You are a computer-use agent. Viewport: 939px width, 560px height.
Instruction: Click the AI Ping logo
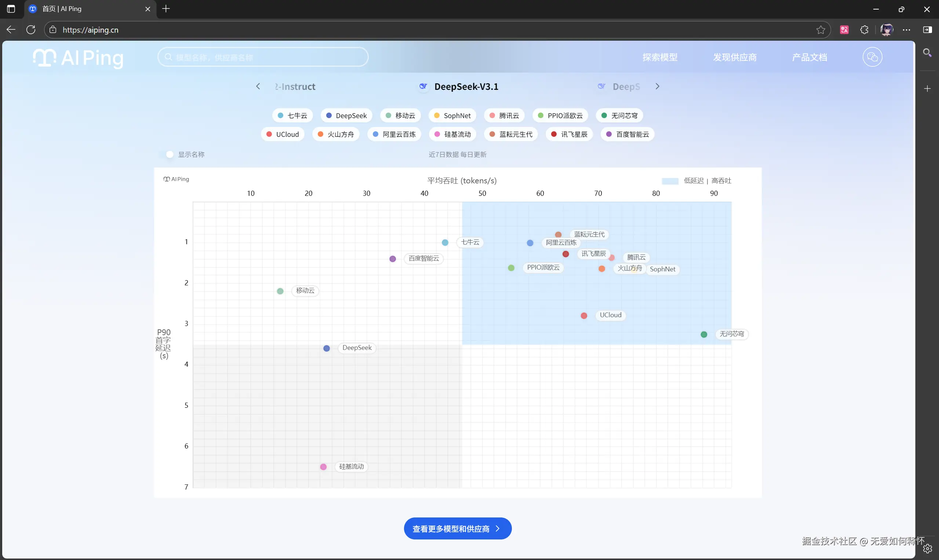tap(78, 58)
